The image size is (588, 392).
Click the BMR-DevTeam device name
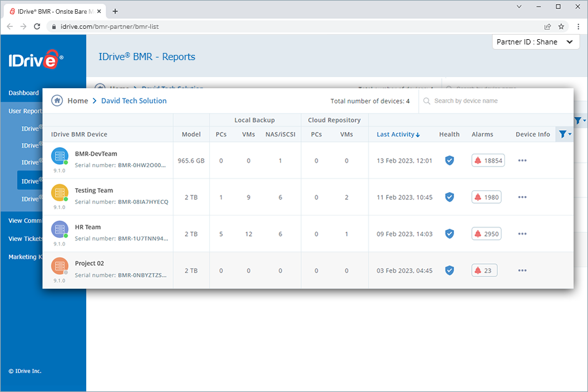pos(96,154)
